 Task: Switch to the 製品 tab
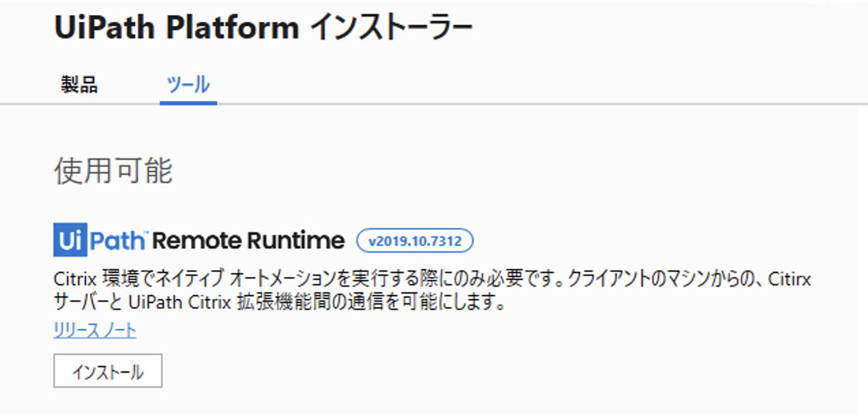(79, 85)
